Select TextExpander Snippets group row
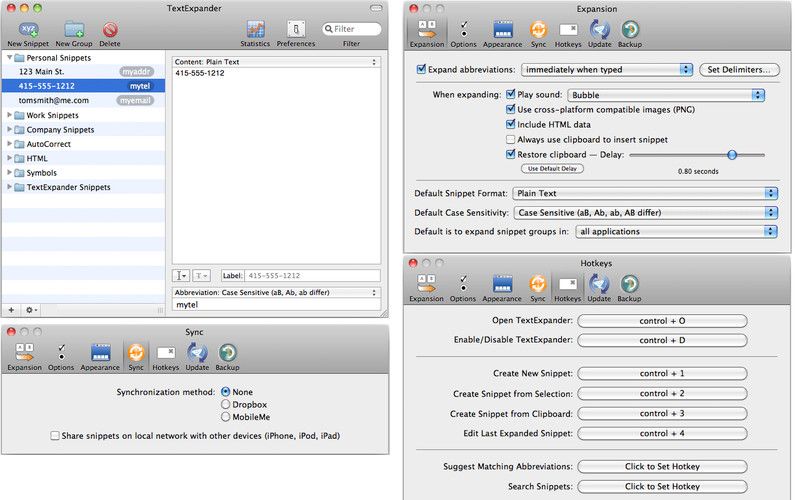 pos(84,187)
